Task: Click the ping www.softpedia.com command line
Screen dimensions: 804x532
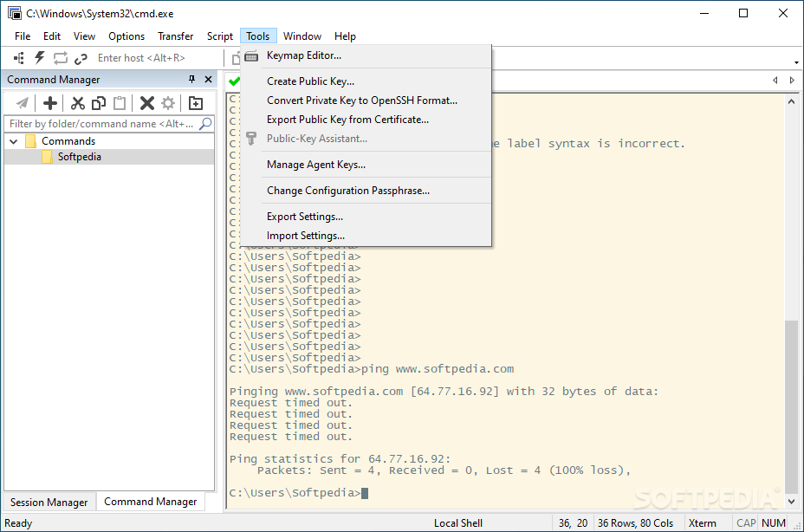Action: tap(372, 369)
